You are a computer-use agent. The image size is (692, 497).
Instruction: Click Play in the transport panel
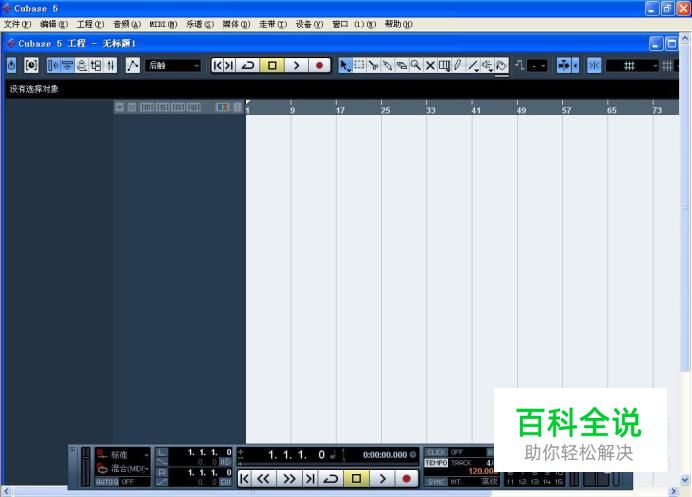pyautogui.click(x=382, y=478)
